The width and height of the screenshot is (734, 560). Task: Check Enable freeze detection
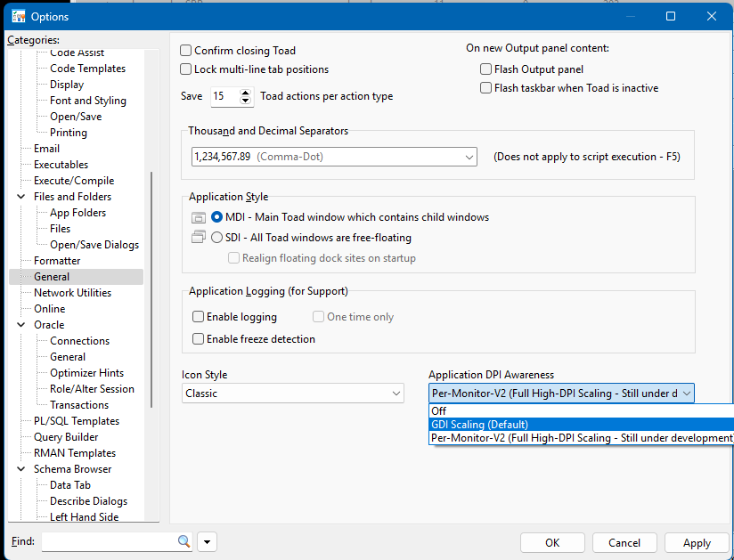198,338
